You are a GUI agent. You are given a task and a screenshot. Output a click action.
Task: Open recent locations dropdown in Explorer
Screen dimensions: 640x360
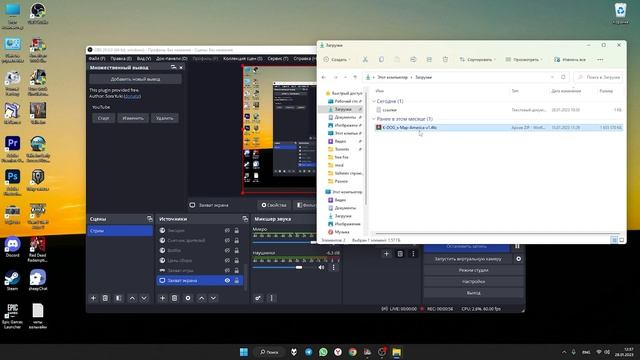click(x=345, y=77)
